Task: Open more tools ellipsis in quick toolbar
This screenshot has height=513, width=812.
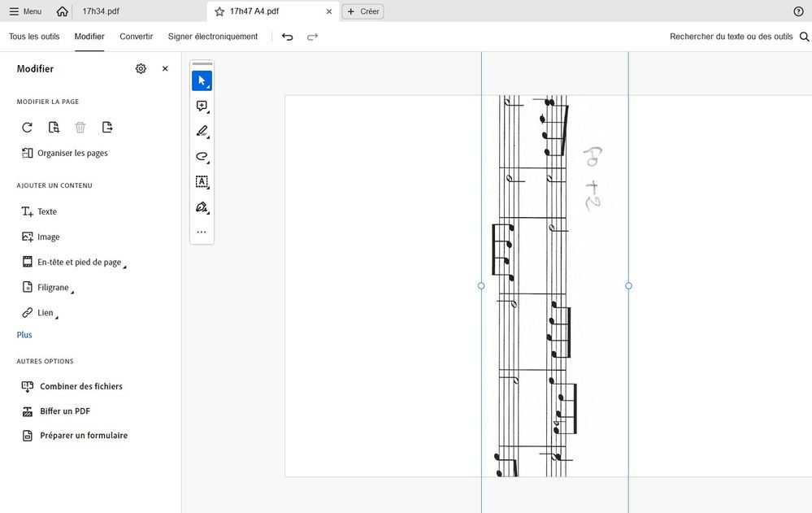Action: coord(202,232)
